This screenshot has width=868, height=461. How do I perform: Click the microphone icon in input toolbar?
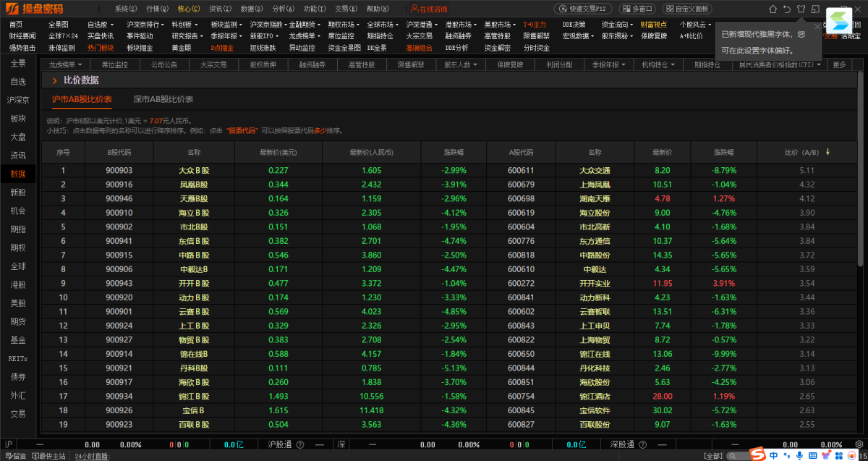click(x=799, y=455)
